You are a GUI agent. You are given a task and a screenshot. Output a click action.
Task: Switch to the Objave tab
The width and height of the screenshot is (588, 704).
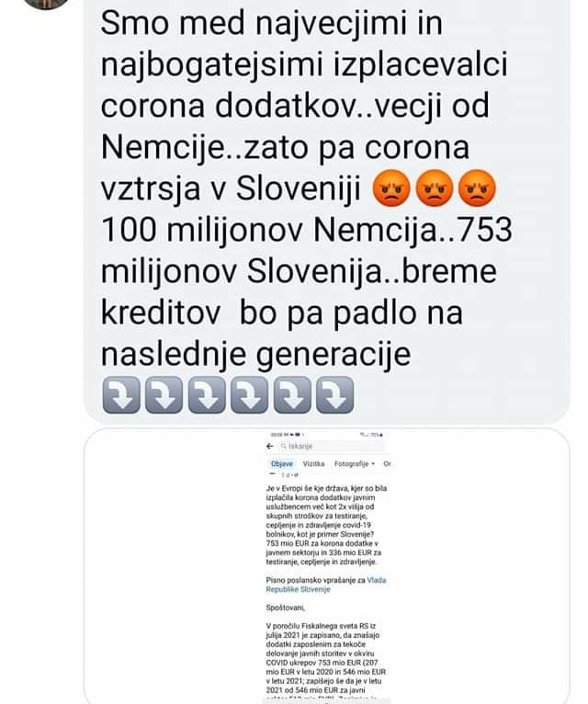coord(282,464)
